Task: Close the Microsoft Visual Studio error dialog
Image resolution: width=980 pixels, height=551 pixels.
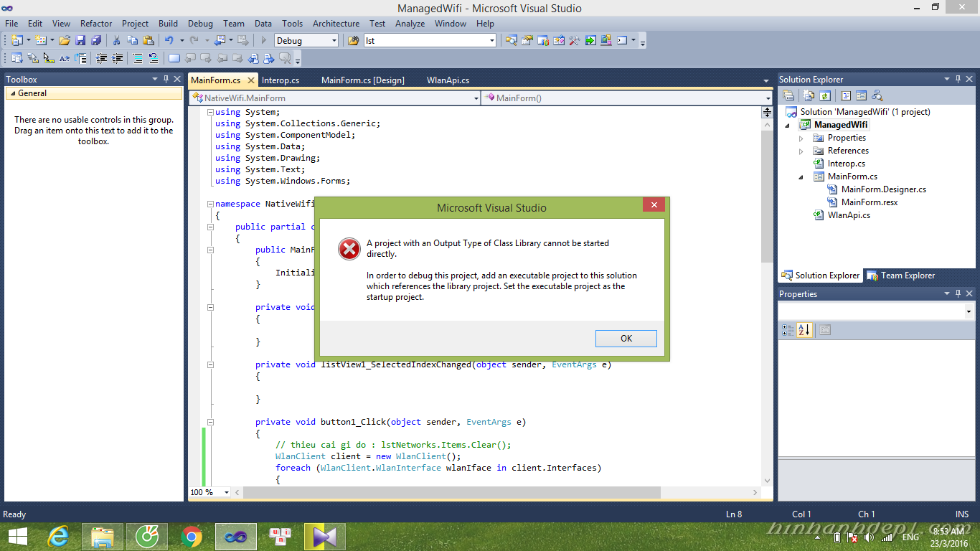Action: 654,205
